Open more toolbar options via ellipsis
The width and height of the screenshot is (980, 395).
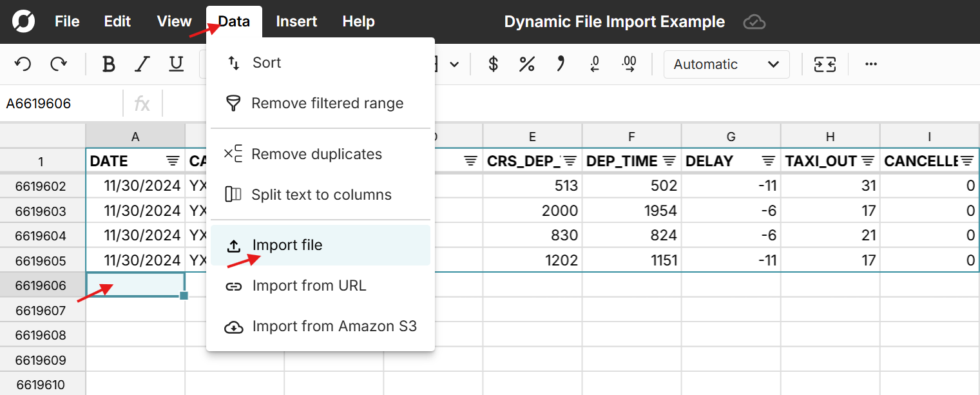[871, 64]
